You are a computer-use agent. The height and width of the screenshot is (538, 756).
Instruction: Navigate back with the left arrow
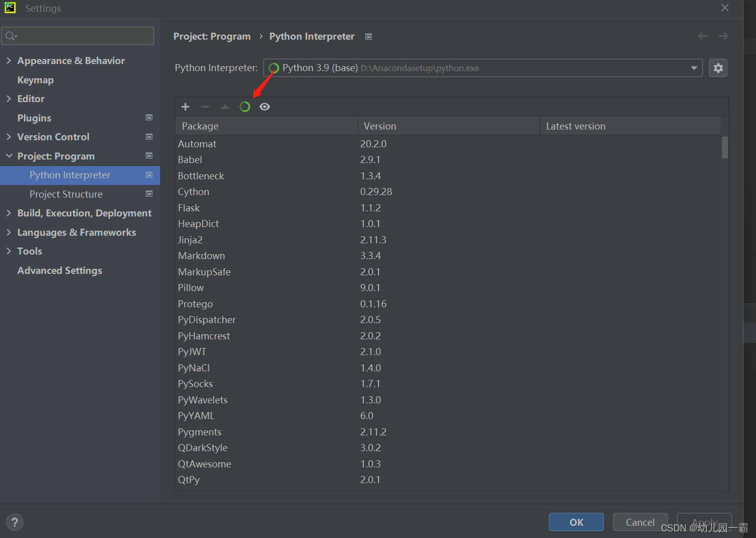[703, 36]
